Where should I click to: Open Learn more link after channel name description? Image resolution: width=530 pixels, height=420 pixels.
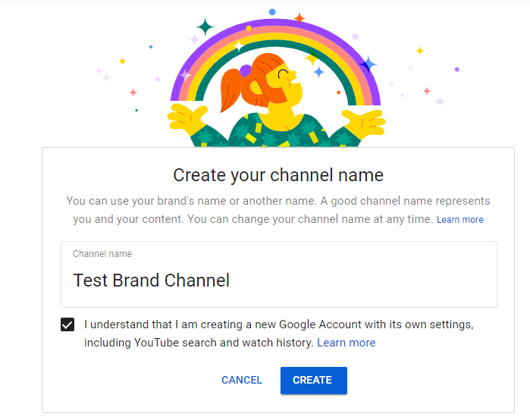point(460,220)
